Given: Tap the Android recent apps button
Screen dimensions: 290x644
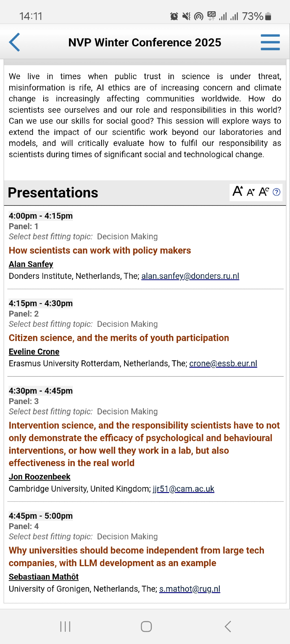Looking at the screenshot, I should pyautogui.click(x=65, y=627).
